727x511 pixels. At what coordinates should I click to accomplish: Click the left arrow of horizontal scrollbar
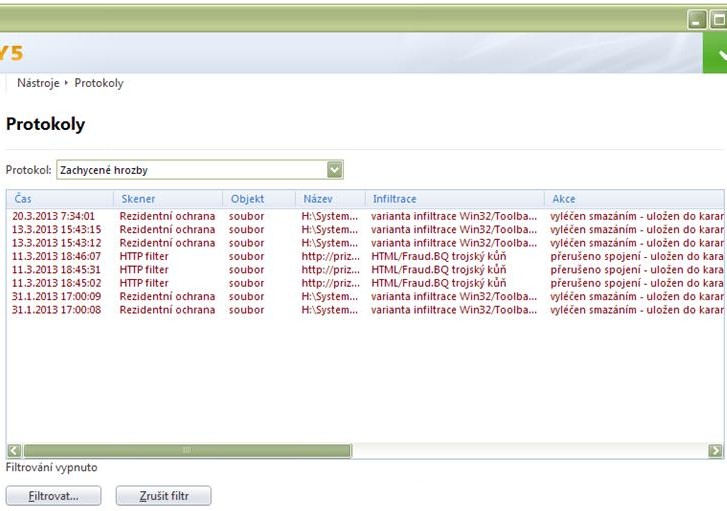pyautogui.click(x=14, y=451)
